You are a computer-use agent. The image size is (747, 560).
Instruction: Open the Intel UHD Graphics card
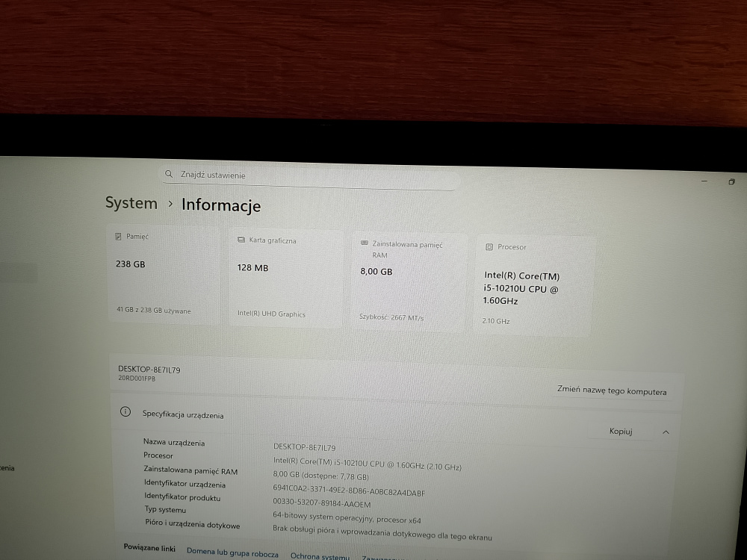[285, 280]
